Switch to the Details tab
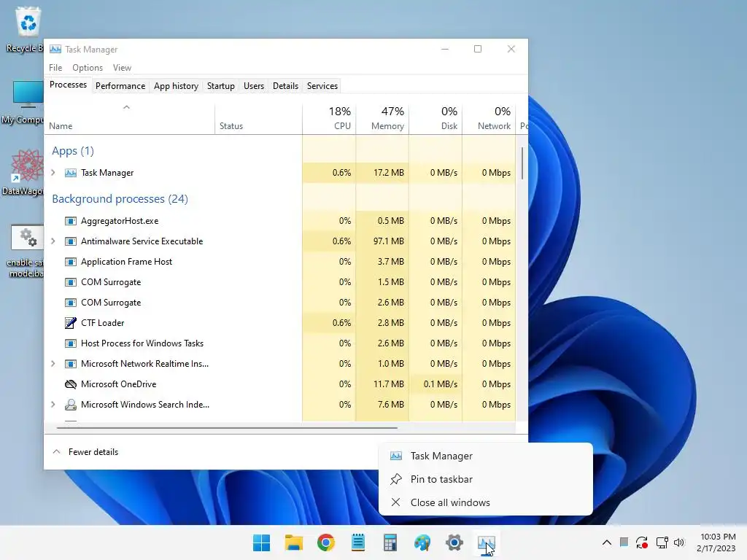747x560 pixels. tap(285, 86)
